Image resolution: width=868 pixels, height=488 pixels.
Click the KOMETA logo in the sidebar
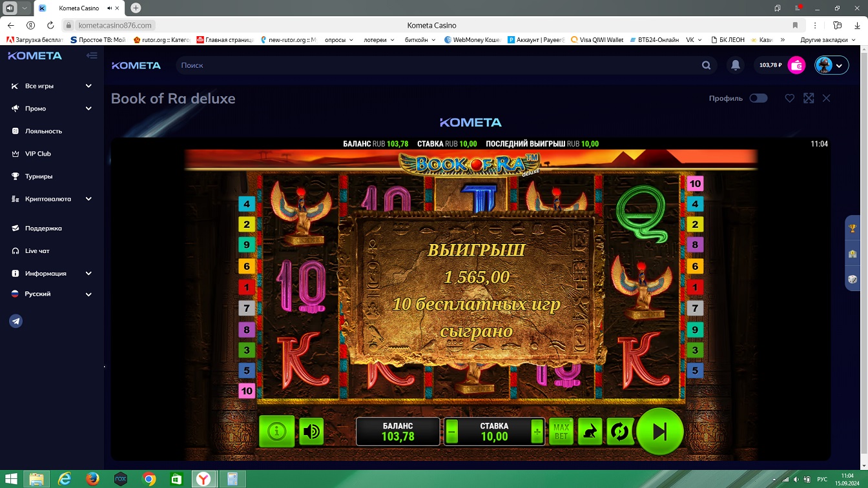35,56
